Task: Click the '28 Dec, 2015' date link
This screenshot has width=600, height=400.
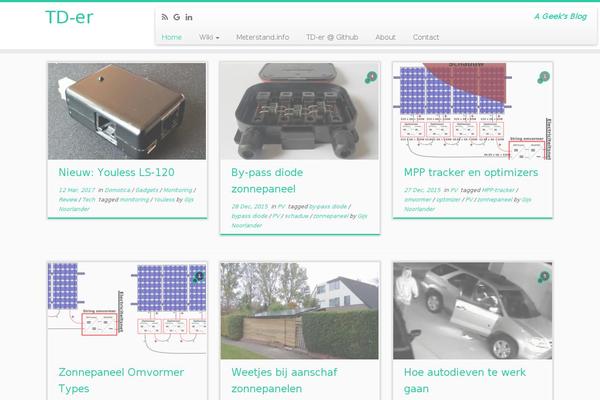Action: (250, 206)
